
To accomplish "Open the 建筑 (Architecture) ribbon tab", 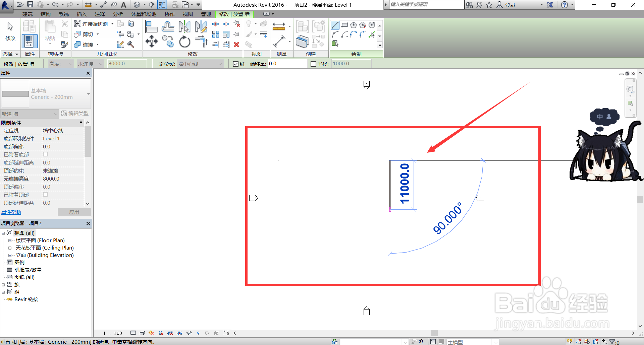I will pos(28,14).
